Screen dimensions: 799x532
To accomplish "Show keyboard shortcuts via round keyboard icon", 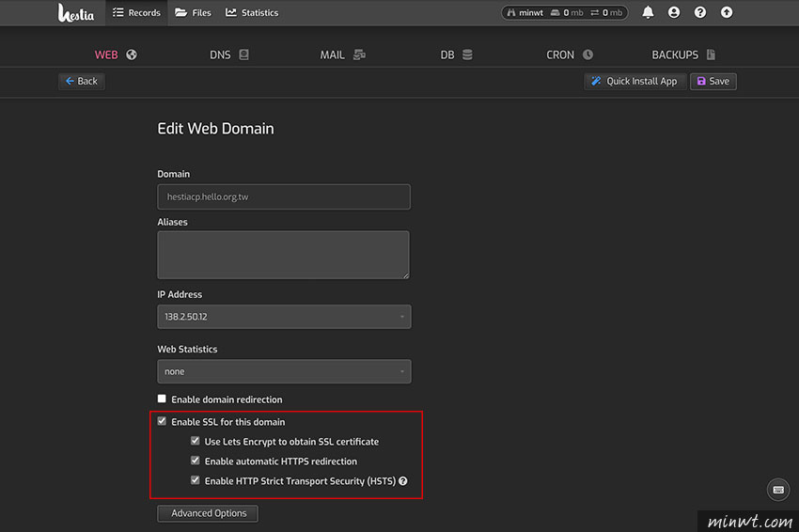I will point(778,490).
